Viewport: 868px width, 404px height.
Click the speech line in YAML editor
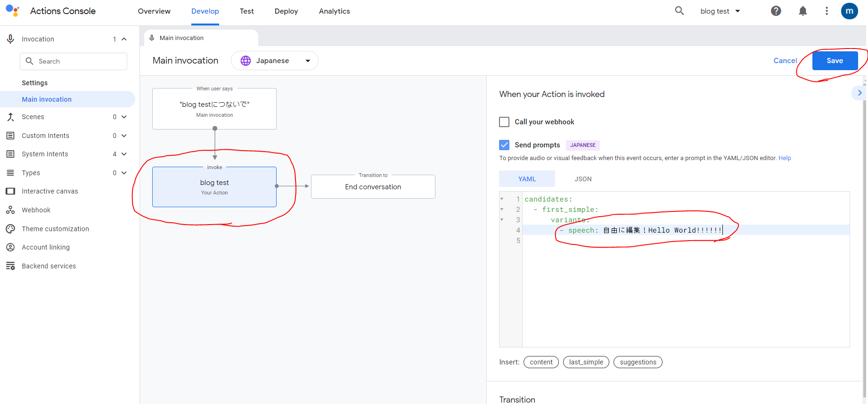[x=686, y=230]
